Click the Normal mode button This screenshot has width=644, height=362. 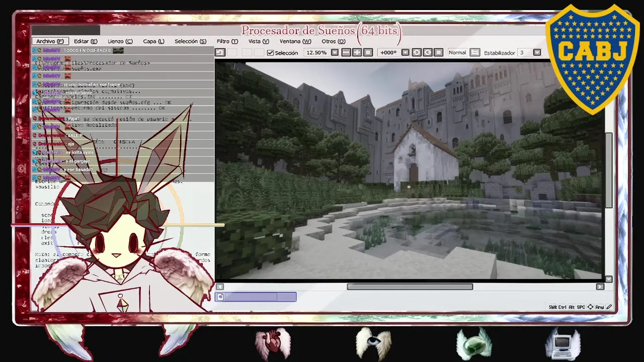point(457,53)
